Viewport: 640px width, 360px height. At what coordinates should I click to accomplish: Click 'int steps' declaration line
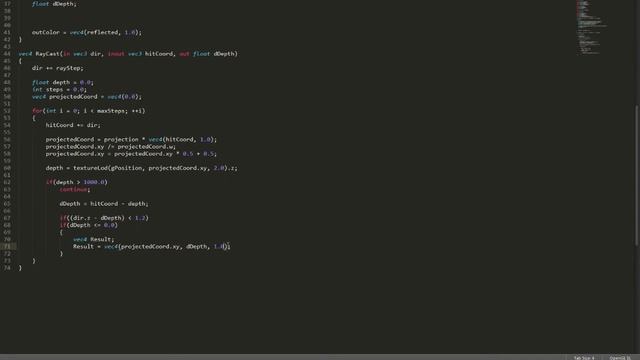[x=59, y=89]
